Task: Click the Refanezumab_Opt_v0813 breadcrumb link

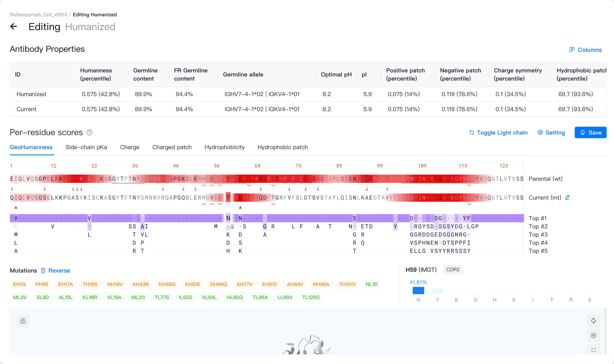Action: 39,15
